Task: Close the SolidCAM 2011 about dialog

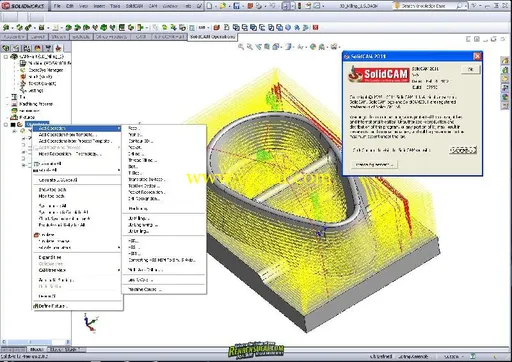Action: pos(477,56)
